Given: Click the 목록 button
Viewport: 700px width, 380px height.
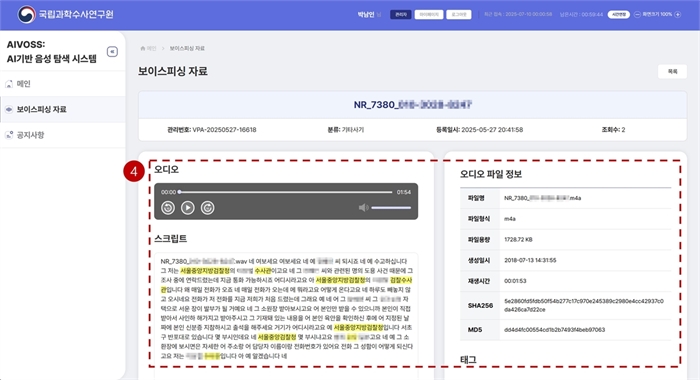Looking at the screenshot, I should pyautogui.click(x=672, y=71).
